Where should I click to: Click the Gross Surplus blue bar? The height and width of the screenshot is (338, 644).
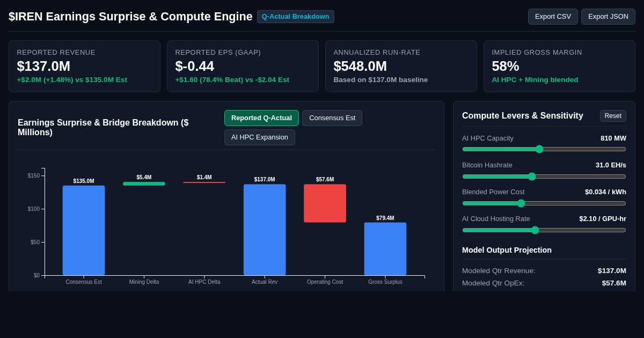pyautogui.click(x=385, y=249)
